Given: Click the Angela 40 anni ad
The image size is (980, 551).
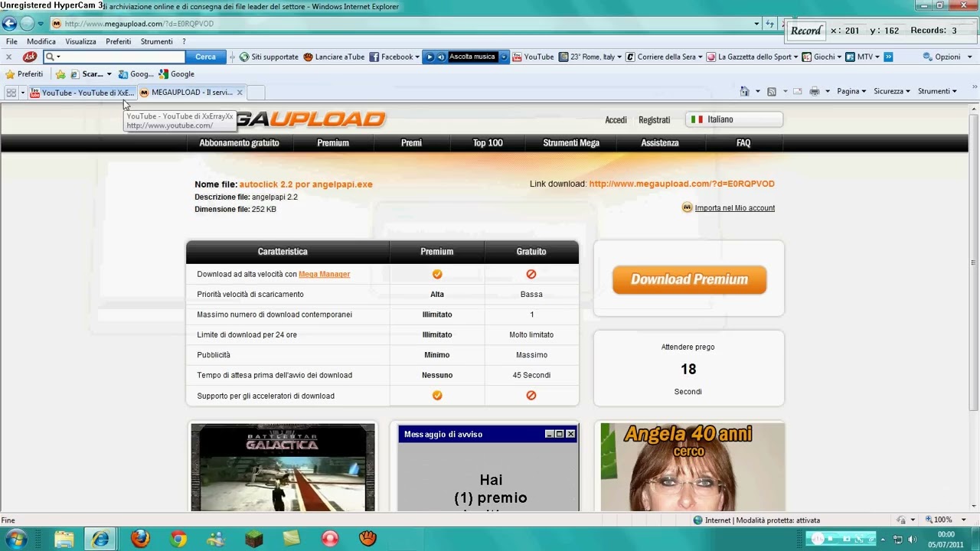Looking at the screenshot, I should coord(692,467).
